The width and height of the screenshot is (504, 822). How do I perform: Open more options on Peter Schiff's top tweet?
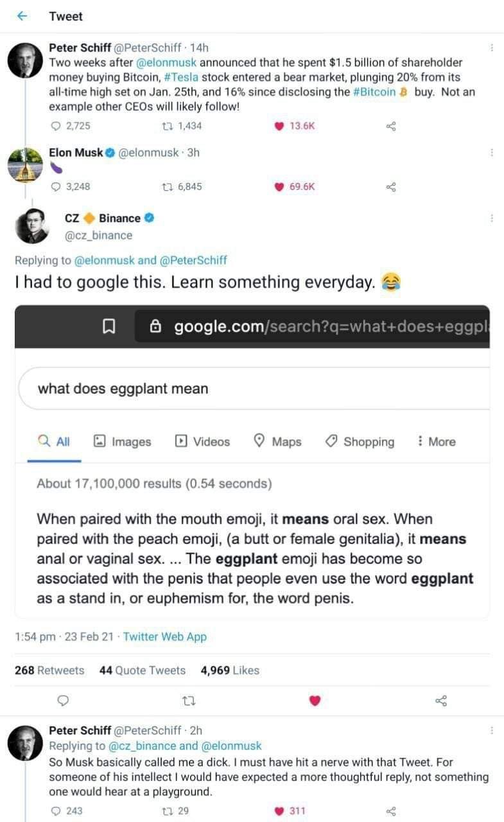tap(492, 48)
